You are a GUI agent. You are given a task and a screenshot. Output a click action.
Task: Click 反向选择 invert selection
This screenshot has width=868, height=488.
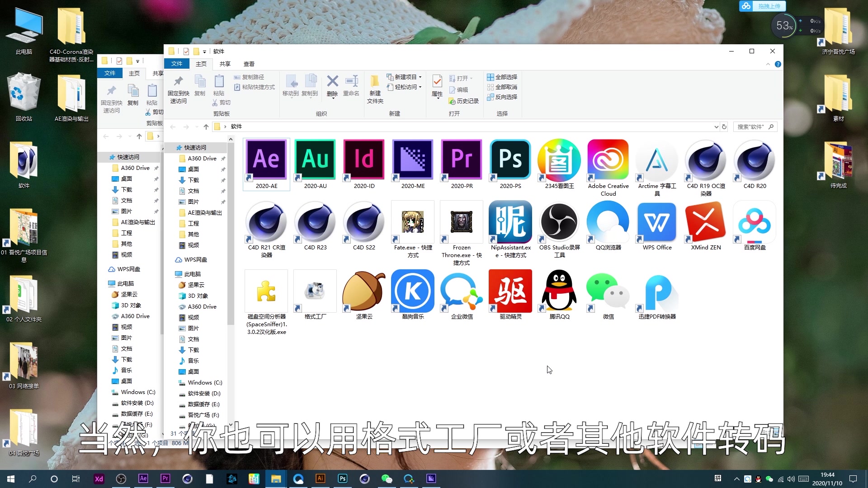(502, 97)
